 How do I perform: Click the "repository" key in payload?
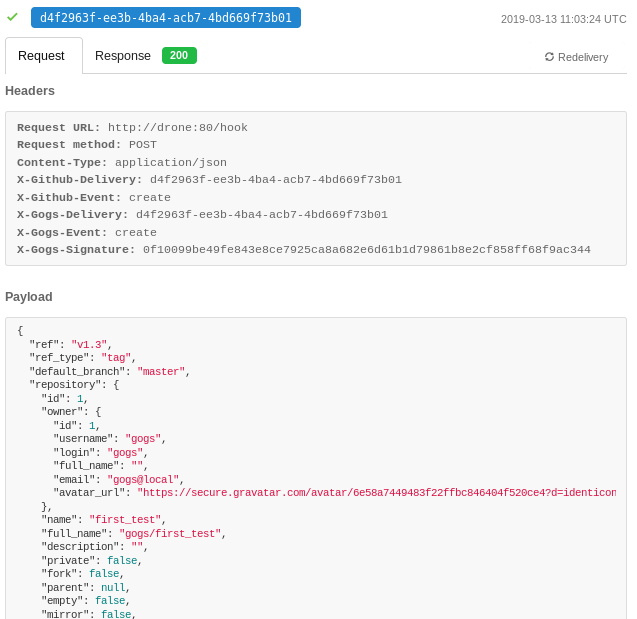(x=65, y=385)
